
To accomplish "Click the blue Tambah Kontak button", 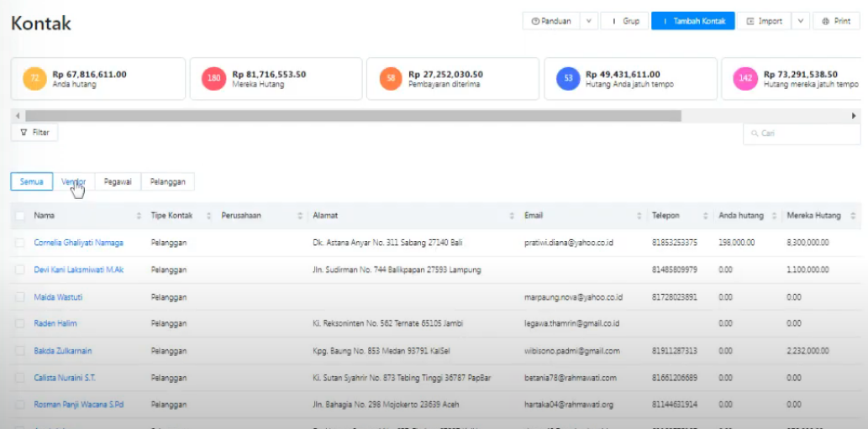I will (x=693, y=21).
